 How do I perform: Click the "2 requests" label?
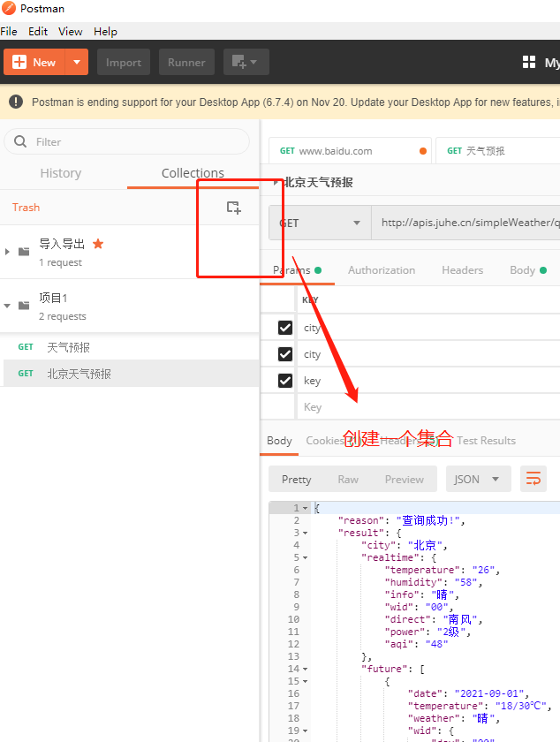click(x=63, y=316)
